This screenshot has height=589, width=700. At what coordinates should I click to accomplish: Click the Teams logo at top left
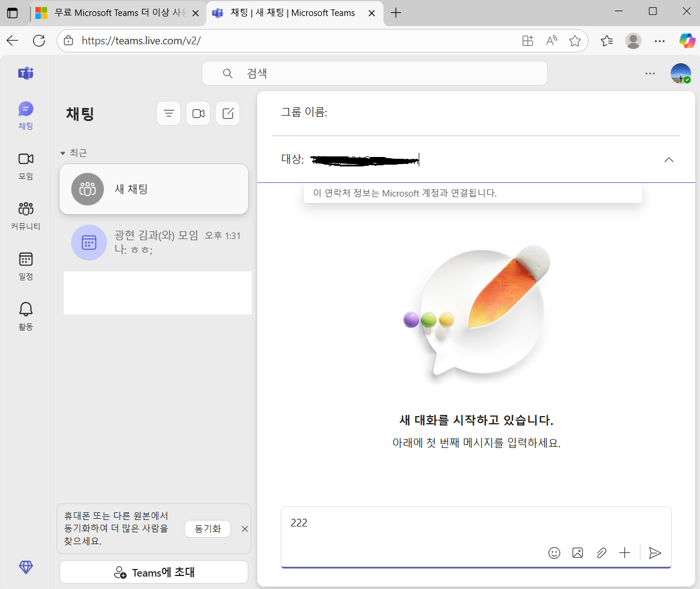25,73
